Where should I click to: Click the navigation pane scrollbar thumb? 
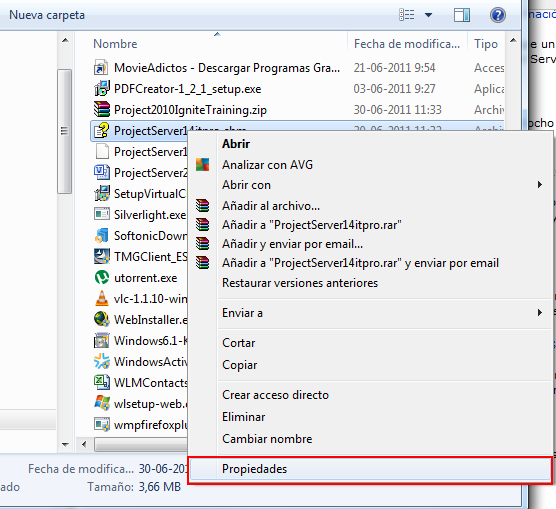[x=65, y=131]
